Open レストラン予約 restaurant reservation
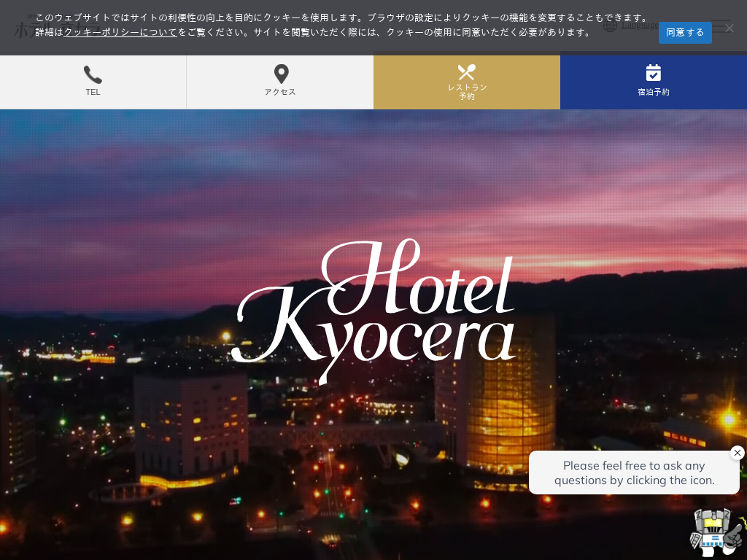 467,82
